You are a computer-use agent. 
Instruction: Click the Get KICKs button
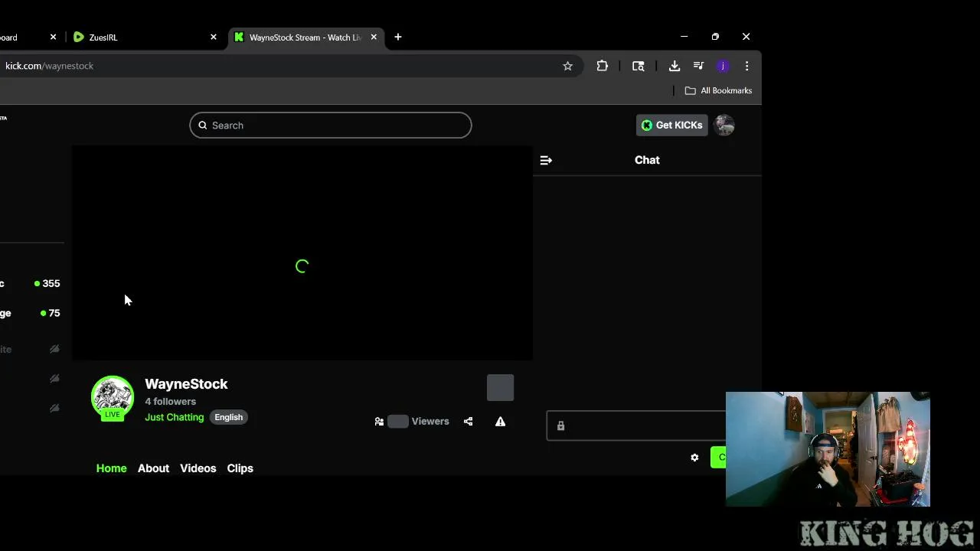pyautogui.click(x=671, y=126)
